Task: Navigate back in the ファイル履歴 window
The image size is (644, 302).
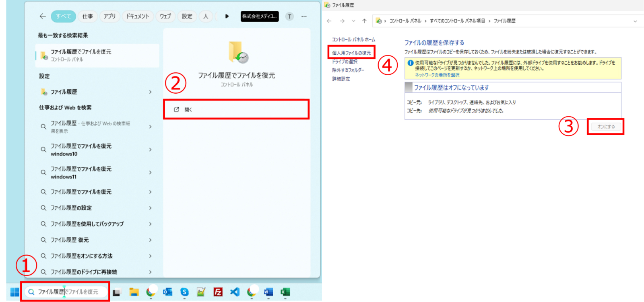Action: point(329,21)
